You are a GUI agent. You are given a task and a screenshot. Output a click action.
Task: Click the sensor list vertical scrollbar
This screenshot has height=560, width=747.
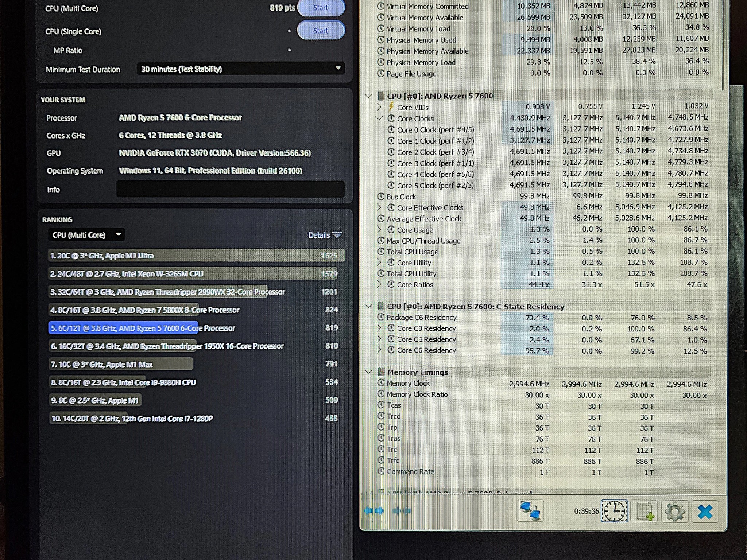(724, 45)
